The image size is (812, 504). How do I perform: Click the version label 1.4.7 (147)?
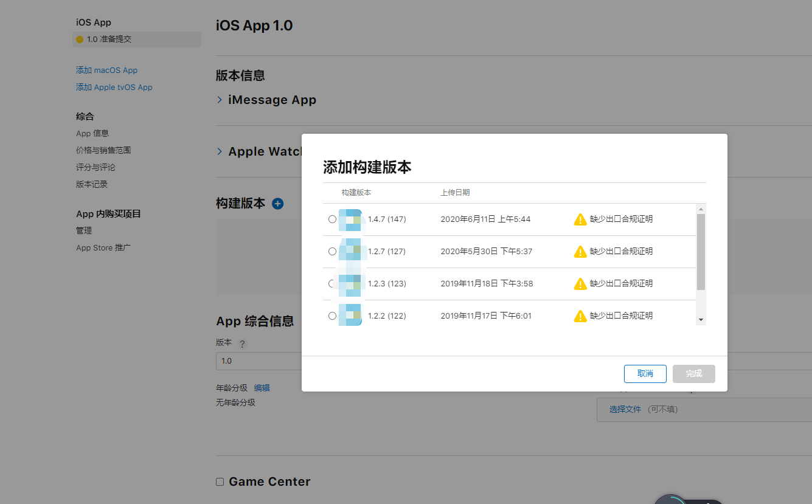coord(387,219)
